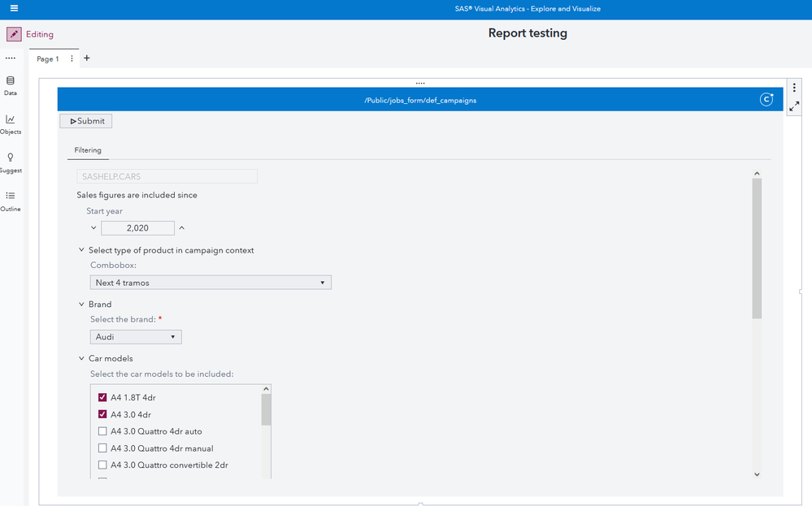Check the A4 3.0 Quattro 4dr auto checkbox

tap(102, 432)
